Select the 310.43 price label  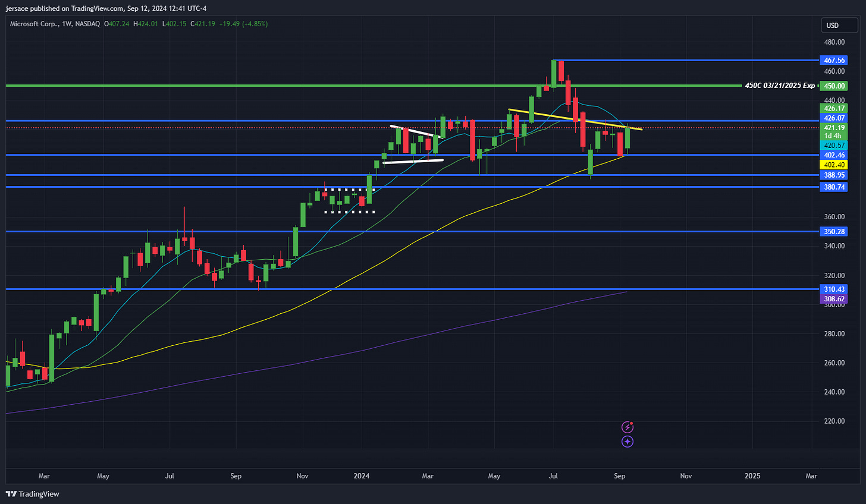click(833, 289)
